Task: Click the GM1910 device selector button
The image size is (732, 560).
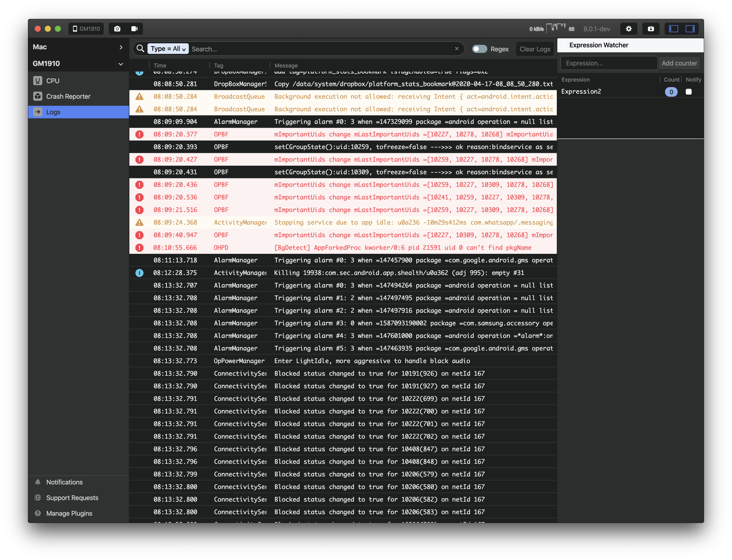Action: tap(86, 29)
